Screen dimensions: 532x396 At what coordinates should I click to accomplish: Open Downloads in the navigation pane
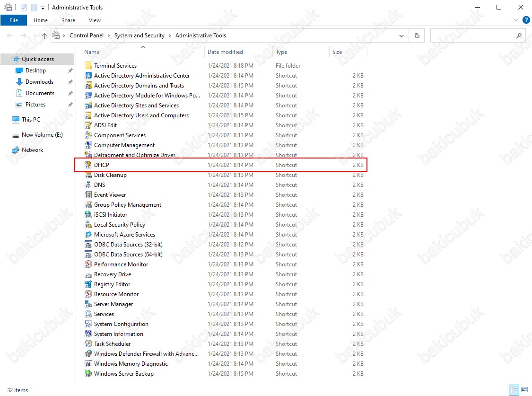coord(39,82)
